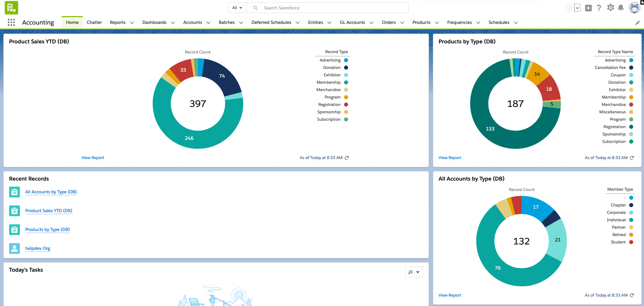Image resolution: width=644 pixels, height=306 pixels.
Task: Click the favorites star icon
Action: pyautogui.click(x=570, y=8)
